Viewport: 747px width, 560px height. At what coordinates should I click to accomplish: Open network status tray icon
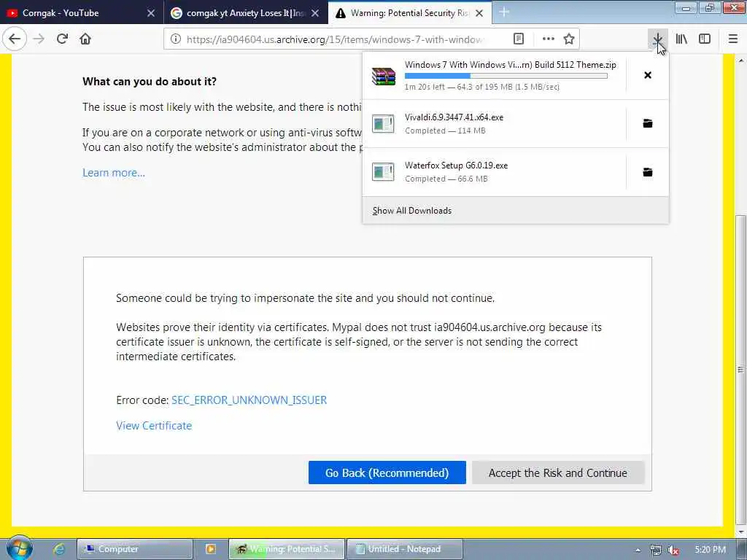pos(656,550)
